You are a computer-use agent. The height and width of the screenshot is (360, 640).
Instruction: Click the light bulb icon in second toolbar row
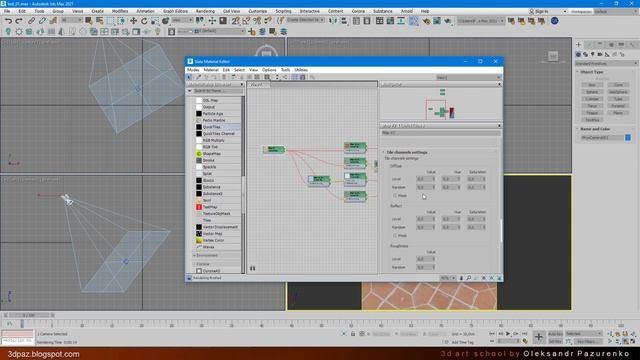(8, 31)
